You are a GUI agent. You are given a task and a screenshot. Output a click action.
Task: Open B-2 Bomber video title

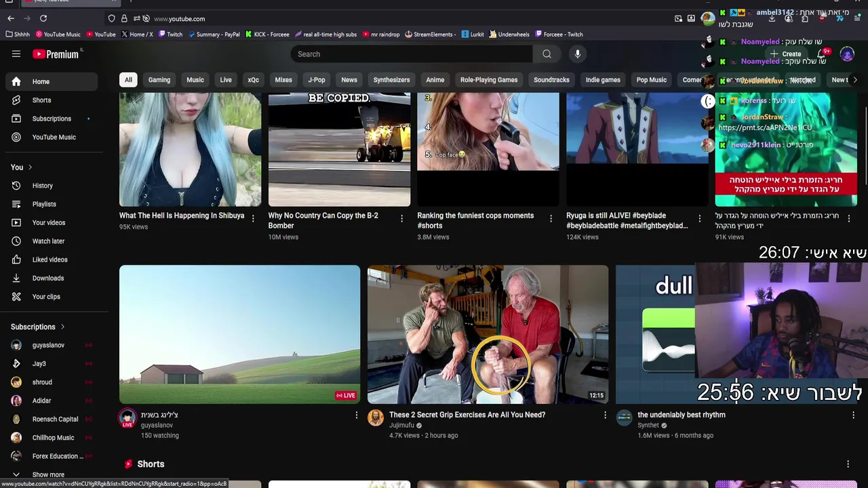(x=323, y=220)
